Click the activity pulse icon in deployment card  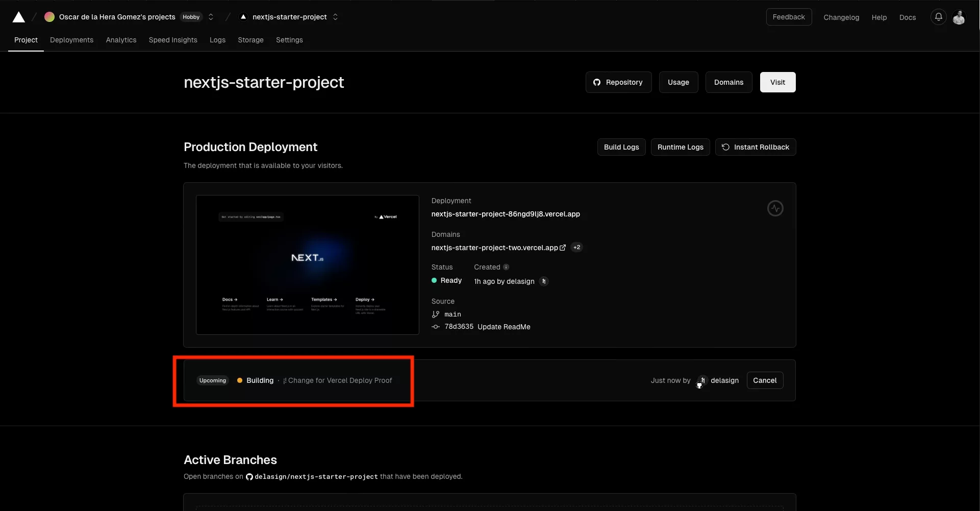click(775, 208)
